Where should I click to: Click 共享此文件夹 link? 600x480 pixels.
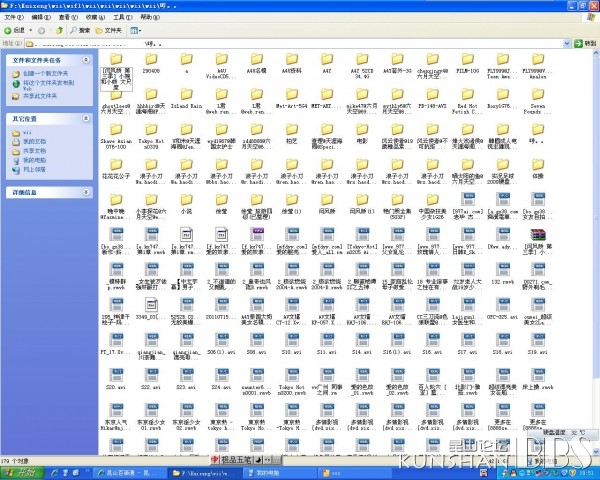click(40, 96)
